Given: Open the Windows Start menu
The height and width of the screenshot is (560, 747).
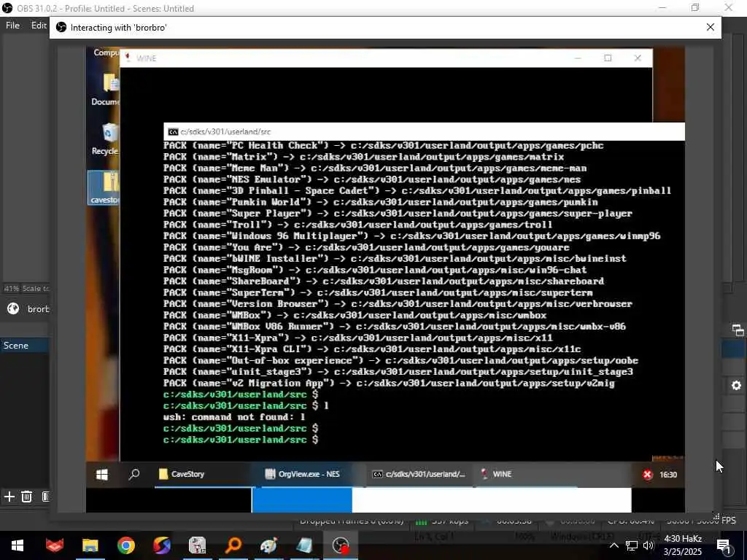Looking at the screenshot, I should coord(18,545).
